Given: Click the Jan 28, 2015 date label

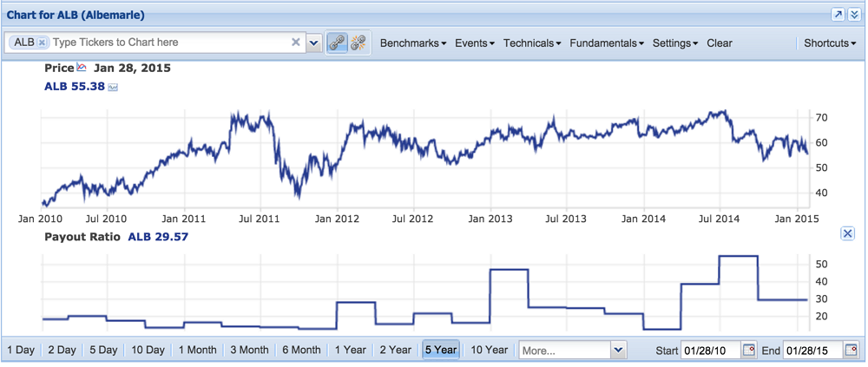Looking at the screenshot, I should [132, 68].
